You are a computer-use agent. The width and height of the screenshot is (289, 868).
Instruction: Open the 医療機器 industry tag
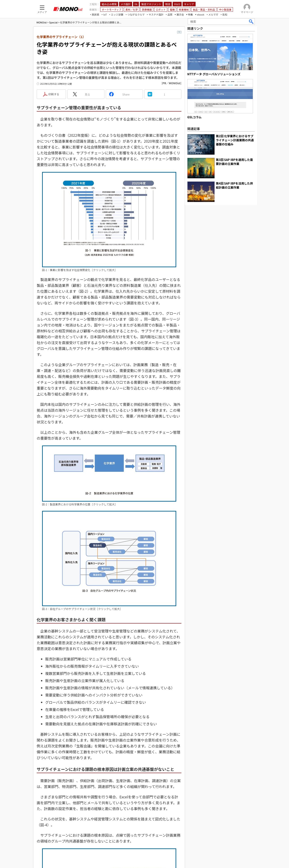click(147, 9)
